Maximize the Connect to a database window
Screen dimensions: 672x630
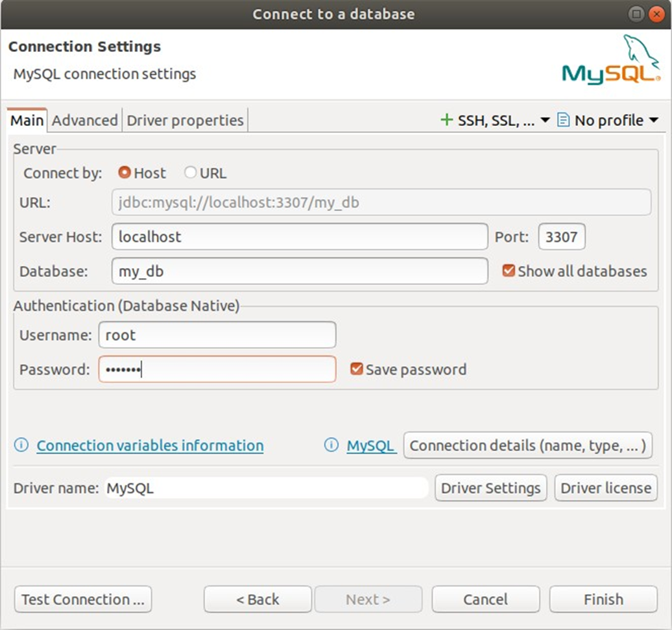click(636, 14)
